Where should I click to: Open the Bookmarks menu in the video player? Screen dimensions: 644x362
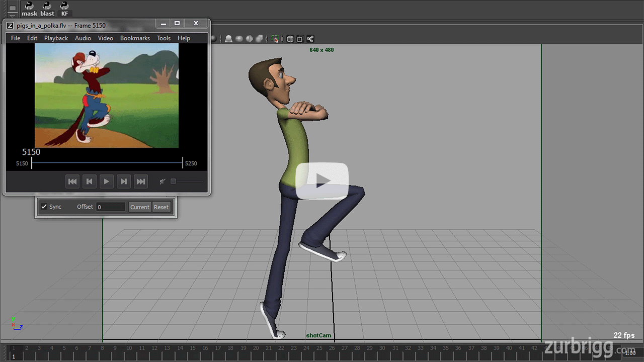tap(135, 38)
